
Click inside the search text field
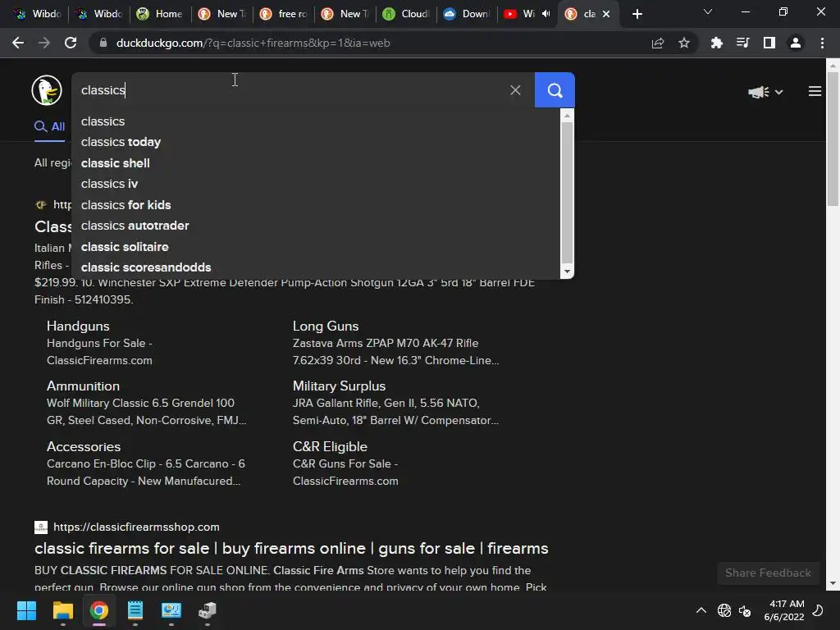pos(290,90)
